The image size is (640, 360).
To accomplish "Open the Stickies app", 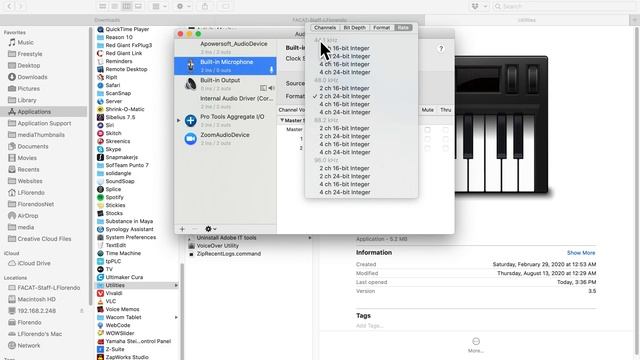I will [x=111, y=205].
